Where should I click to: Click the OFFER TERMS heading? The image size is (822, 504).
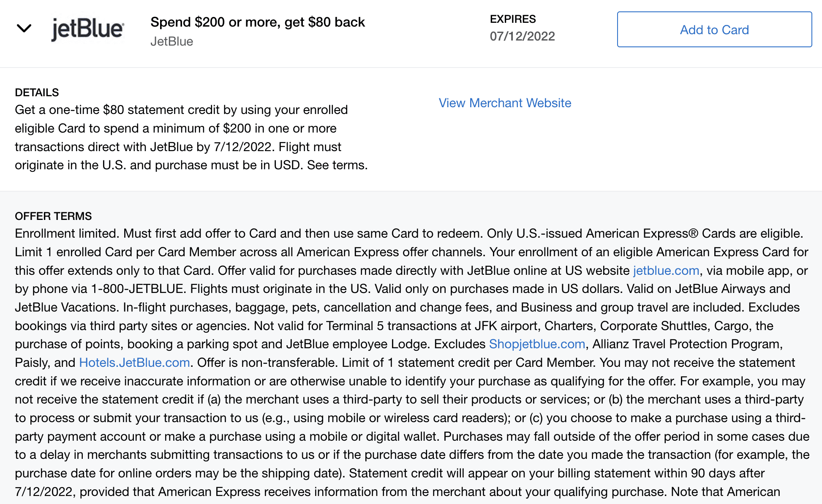tap(53, 216)
